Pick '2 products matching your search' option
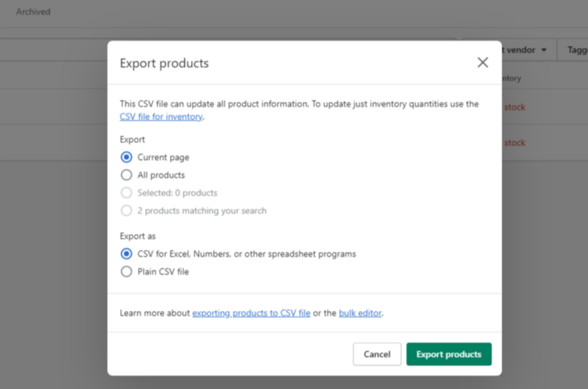Screen dimensions: 588x389 tap(127, 211)
